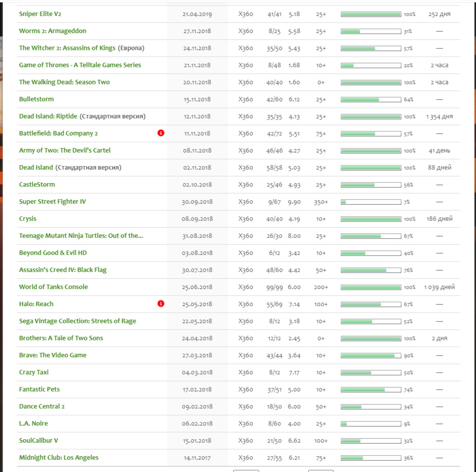Open Assassin's Creed IV: Black Flag link
Viewport: 476px width, 472px height.
[x=63, y=270]
